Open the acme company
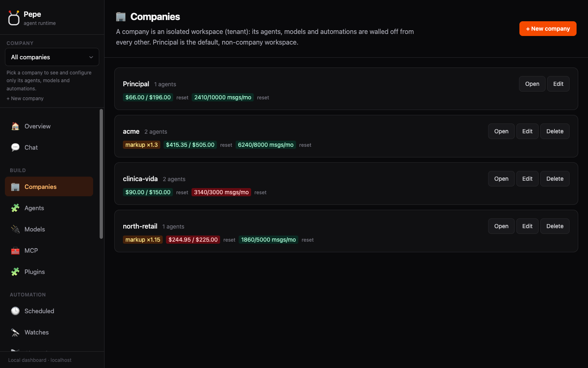Screen dimensions: 588x368 click(x=501, y=131)
